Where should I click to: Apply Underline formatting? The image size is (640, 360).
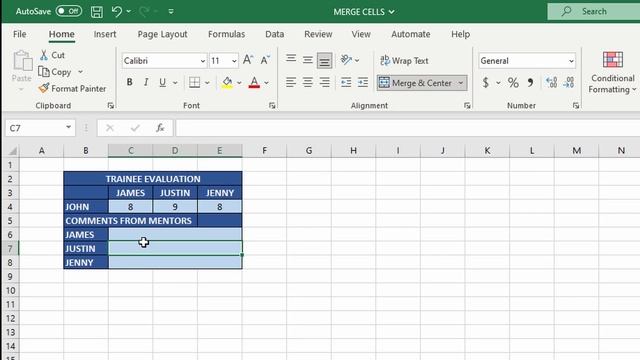coord(162,82)
